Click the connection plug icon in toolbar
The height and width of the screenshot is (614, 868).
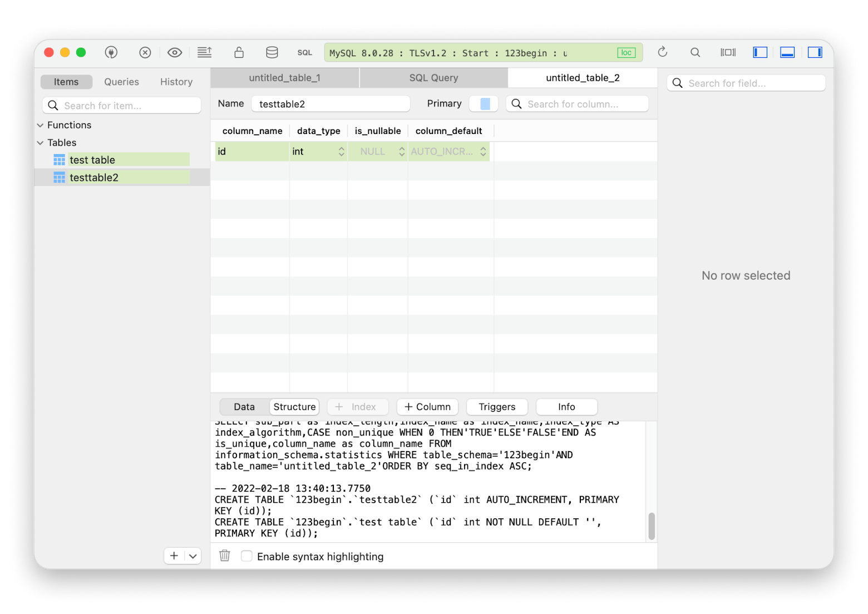111,52
